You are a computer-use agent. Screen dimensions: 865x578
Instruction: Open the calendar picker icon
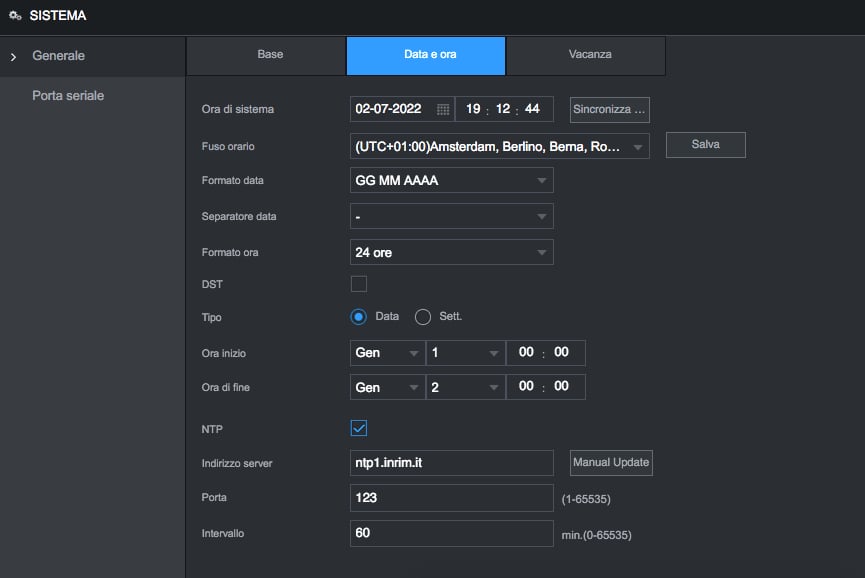[443, 109]
